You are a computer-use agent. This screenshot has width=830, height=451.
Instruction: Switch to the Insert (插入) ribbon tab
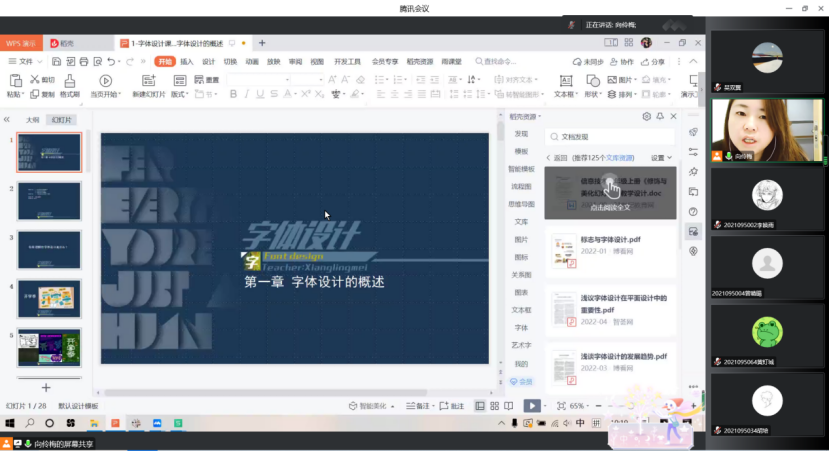coord(187,62)
